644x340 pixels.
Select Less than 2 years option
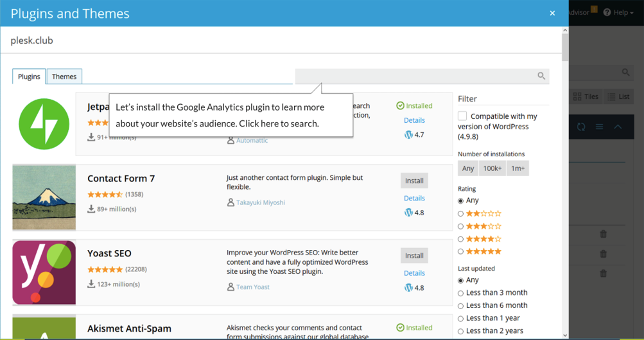[x=460, y=332]
